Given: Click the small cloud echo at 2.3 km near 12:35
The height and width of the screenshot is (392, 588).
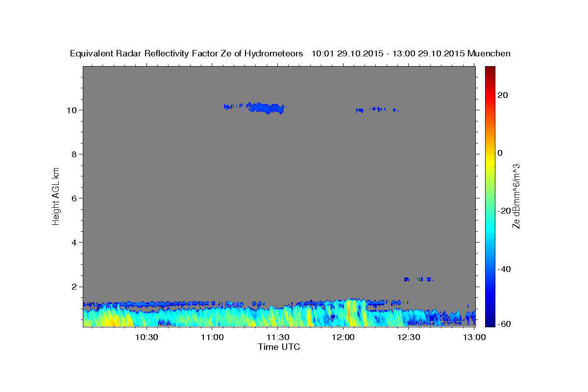Looking at the screenshot, I should 418,279.
